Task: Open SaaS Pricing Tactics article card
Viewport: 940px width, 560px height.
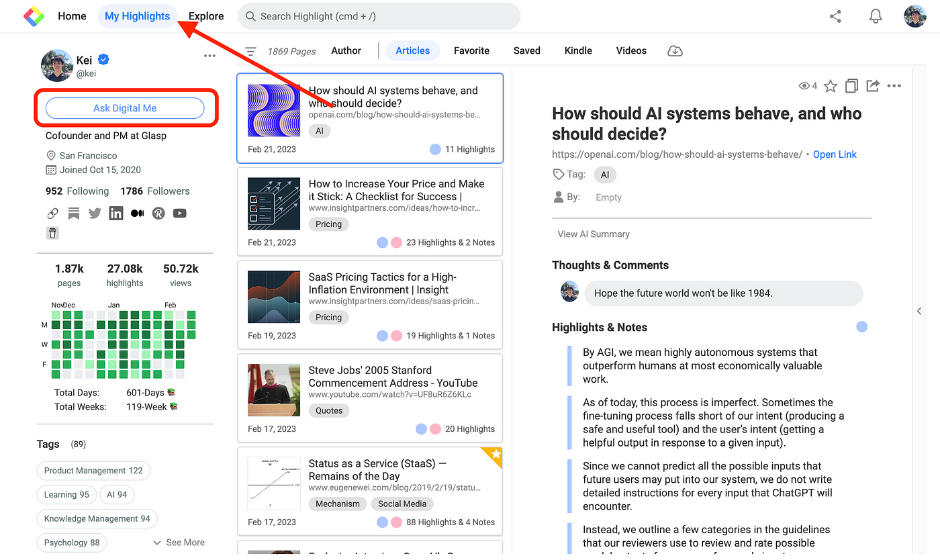Action: click(x=370, y=305)
